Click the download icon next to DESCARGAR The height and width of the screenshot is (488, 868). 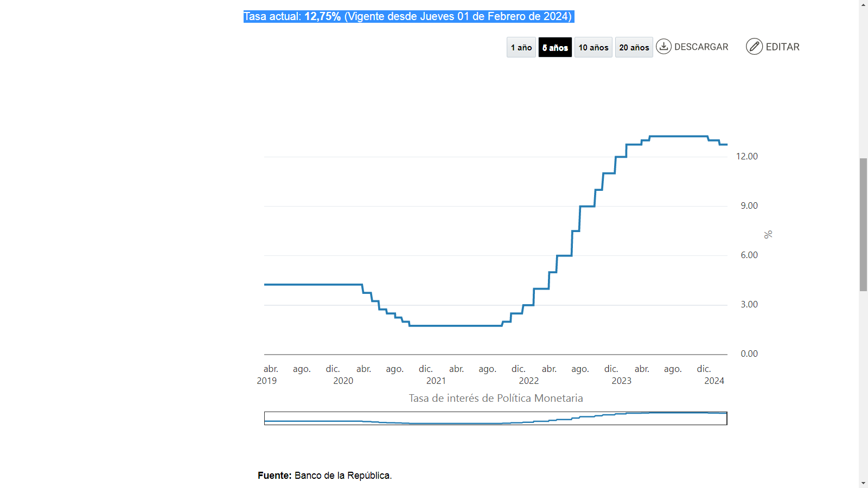pos(663,47)
